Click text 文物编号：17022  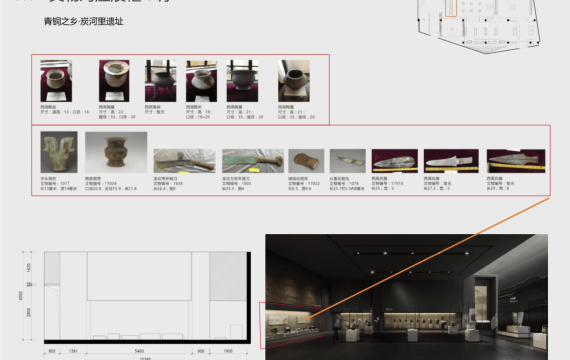[x=304, y=184]
